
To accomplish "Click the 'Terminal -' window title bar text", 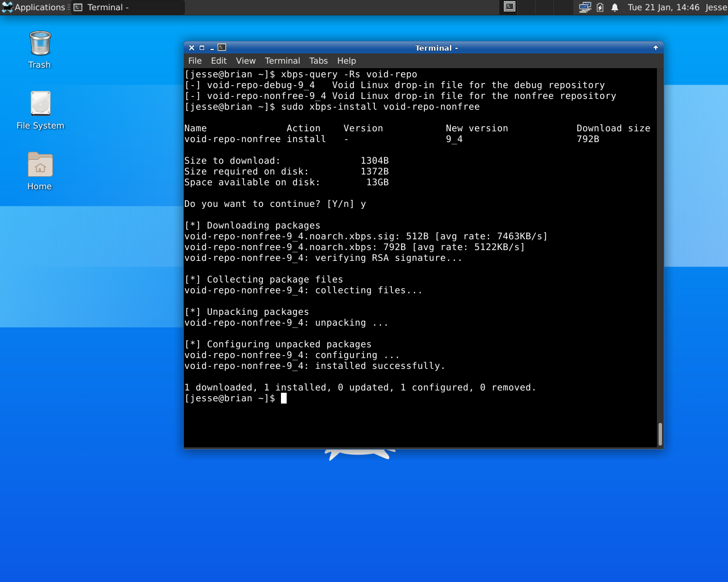I will pyautogui.click(x=436, y=48).
